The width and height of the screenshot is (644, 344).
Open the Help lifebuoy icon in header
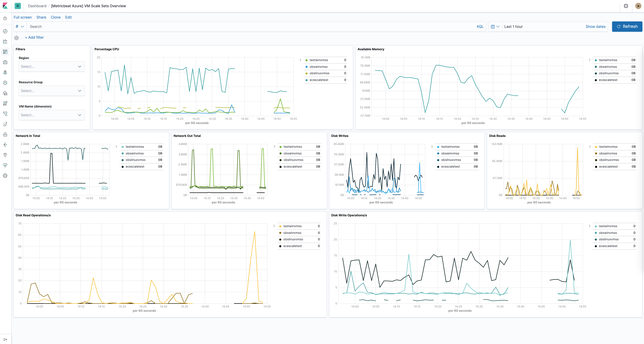[626, 6]
